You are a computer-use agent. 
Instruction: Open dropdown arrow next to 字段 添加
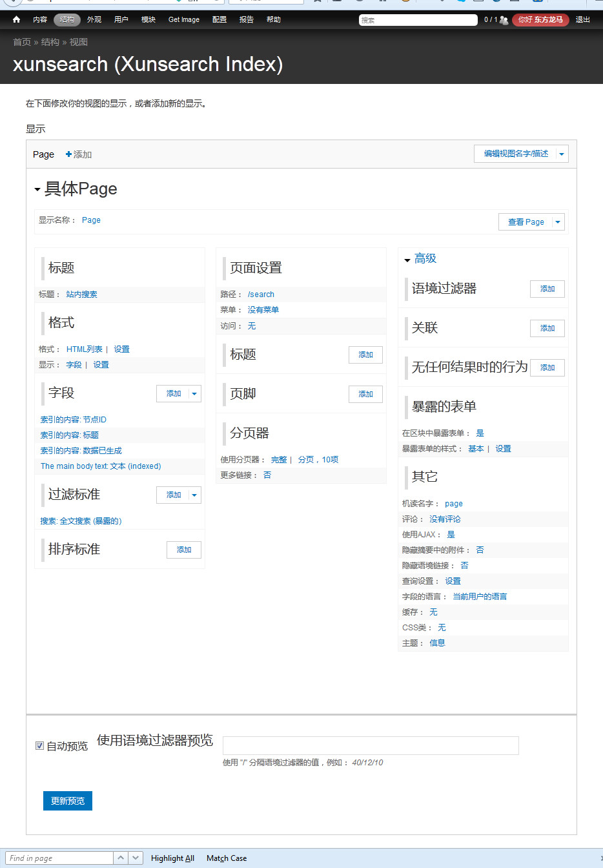194,394
